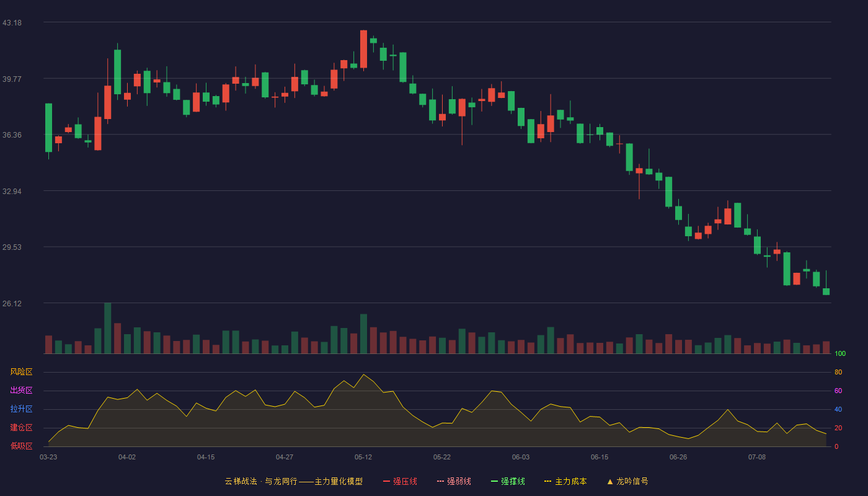Click the 32.94 price axis label
The width and height of the screenshot is (868, 496).
click(12, 191)
